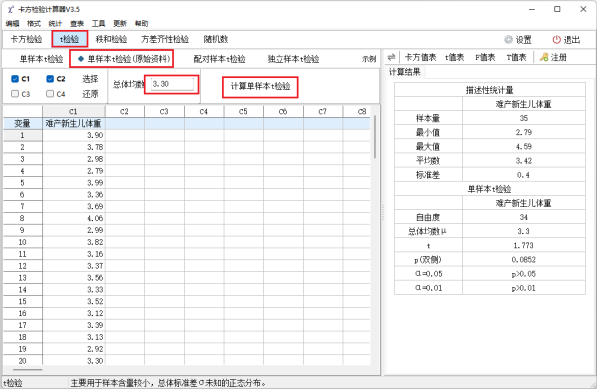Click the cell with value 3.52
Viewport: 597px width, 390px height.
(x=74, y=302)
